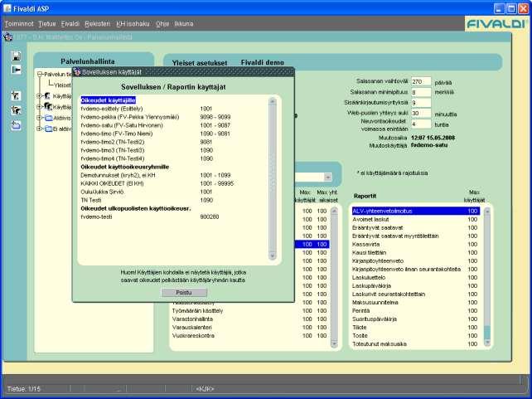Image resolution: width=532 pixels, height=399 pixels.
Task: Select the Demotunnukset (kiryh2), ei KH row
Action: point(173,175)
